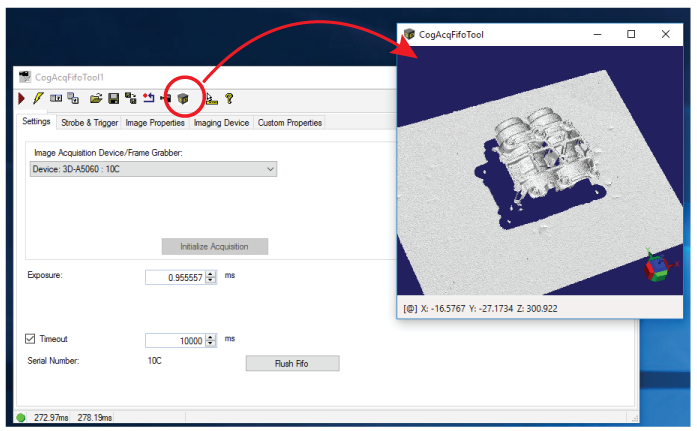The width and height of the screenshot is (697, 431).
Task: Click the 272.97ms timing in status bar
Action: click(51, 418)
